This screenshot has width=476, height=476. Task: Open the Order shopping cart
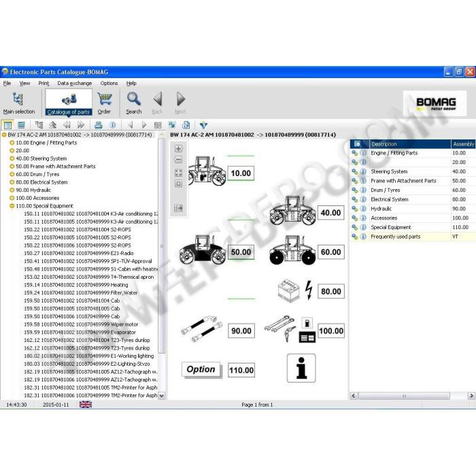pos(105,103)
